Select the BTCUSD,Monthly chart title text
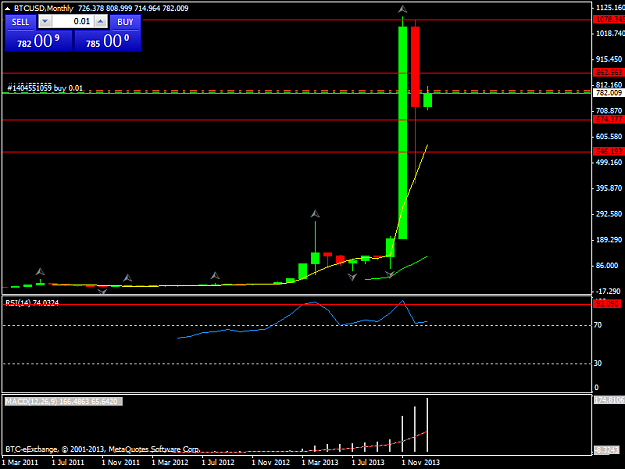This screenshot has width=625, height=469. tap(44, 8)
